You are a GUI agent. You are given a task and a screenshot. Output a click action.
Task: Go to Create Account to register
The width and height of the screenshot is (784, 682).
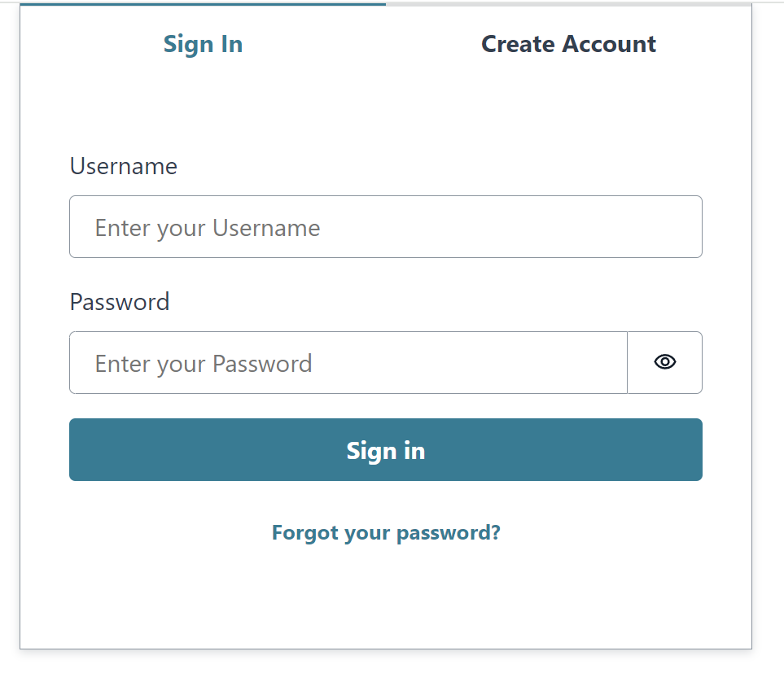tap(568, 44)
